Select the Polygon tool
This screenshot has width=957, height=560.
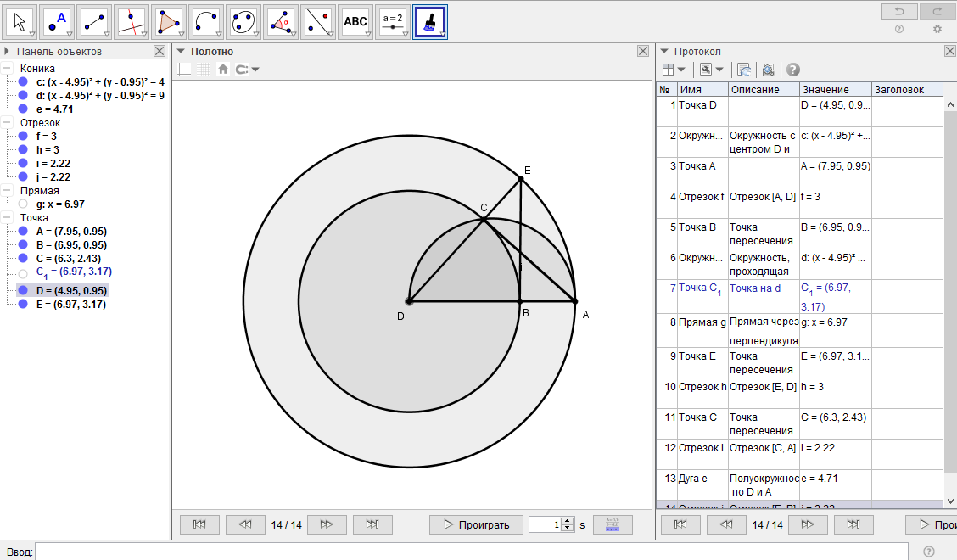tap(169, 21)
